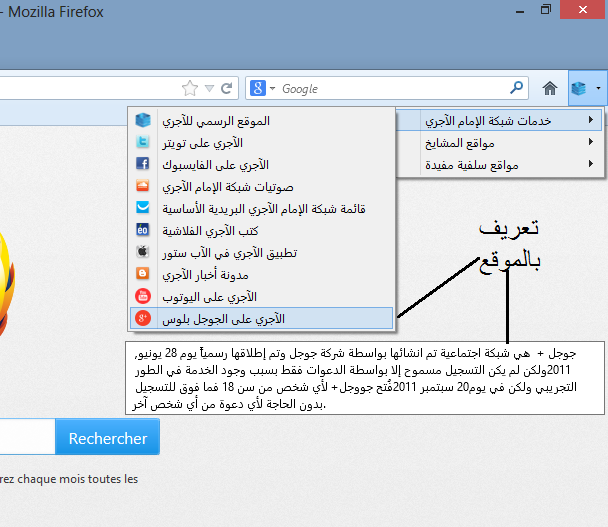The image size is (608, 527).
Task: Select الآجري على الفايسبوك entry
Action: pyautogui.click(x=261, y=164)
